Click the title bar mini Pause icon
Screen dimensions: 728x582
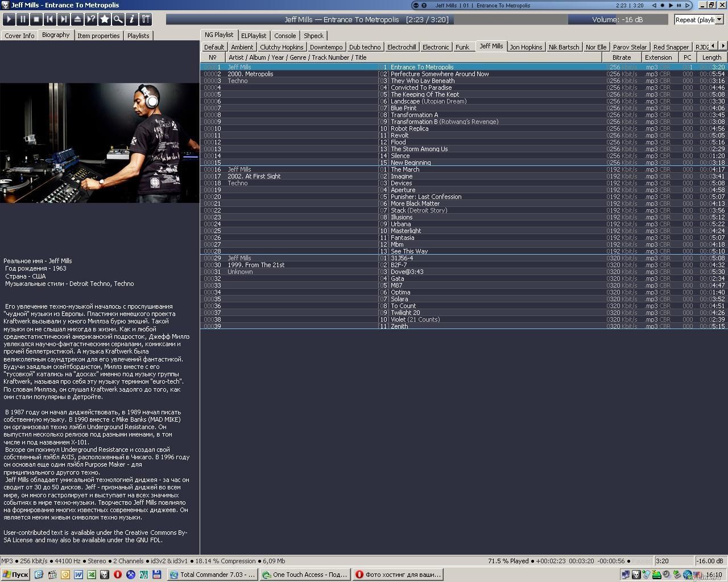point(679,5)
